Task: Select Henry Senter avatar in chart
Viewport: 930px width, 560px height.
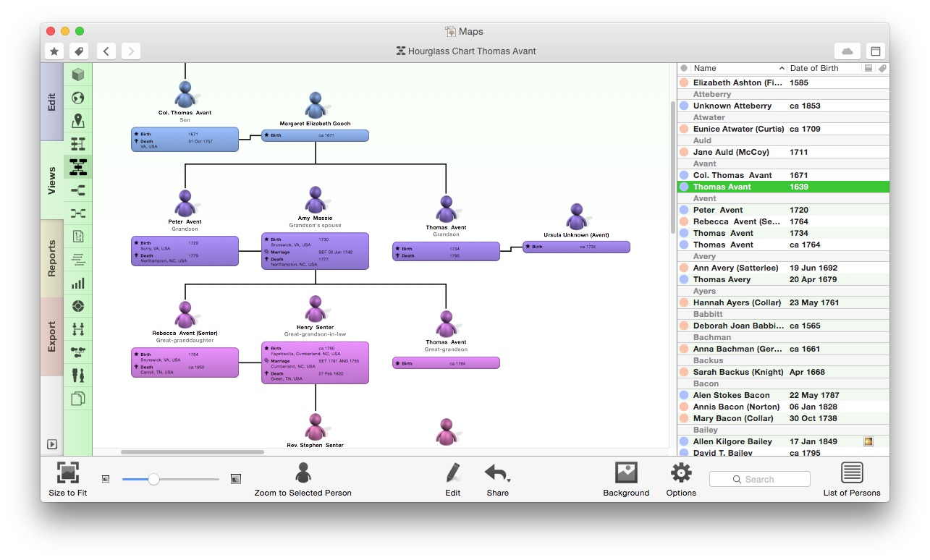Action: point(316,309)
